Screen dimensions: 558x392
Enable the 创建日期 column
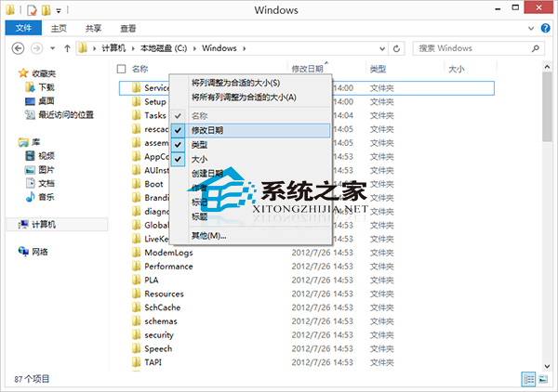point(250,174)
